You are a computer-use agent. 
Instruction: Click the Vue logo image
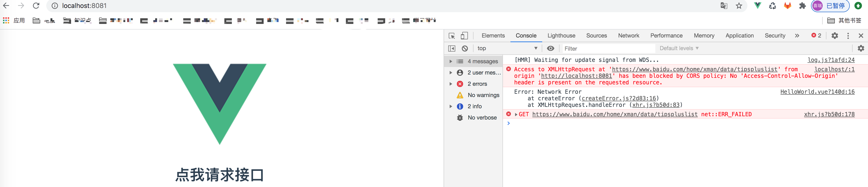pyautogui.click(x=220, y=104)
